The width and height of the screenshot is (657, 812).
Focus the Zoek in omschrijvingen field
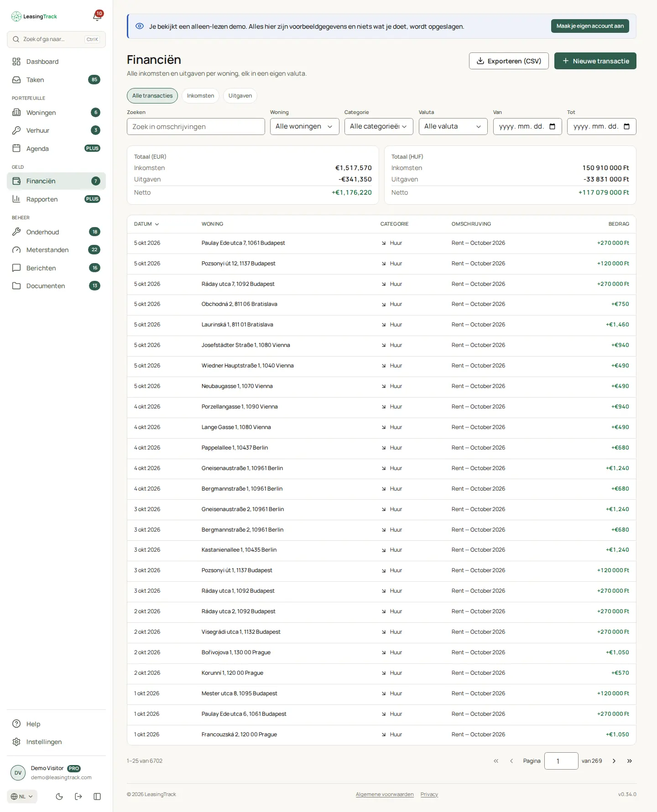click(196, 126)
